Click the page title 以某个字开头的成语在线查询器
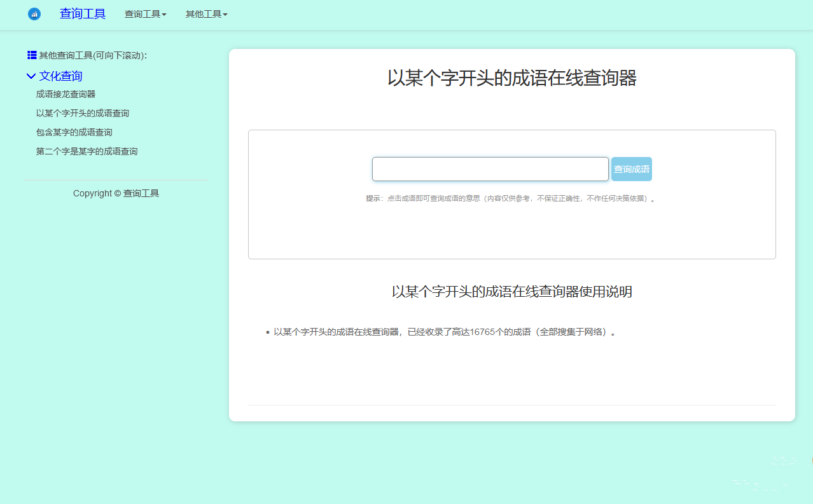Viewport: 813px width, 504px height. click(512, 78)
